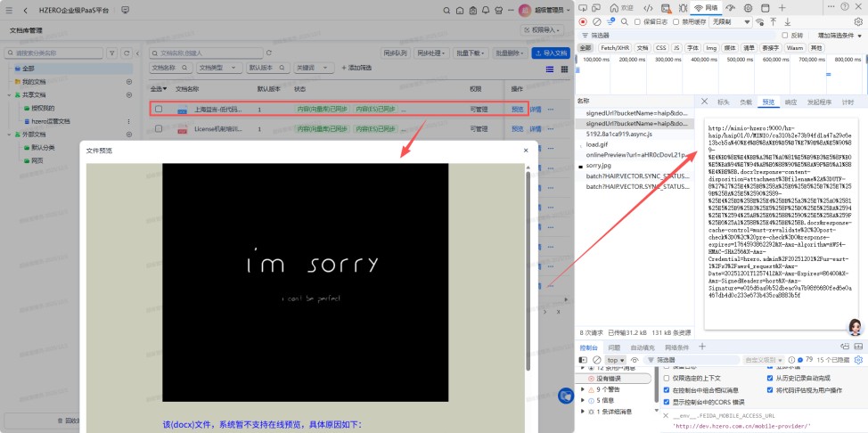Click the export HAR download arrow
868x433 pixels.
[x=787, y=21]
